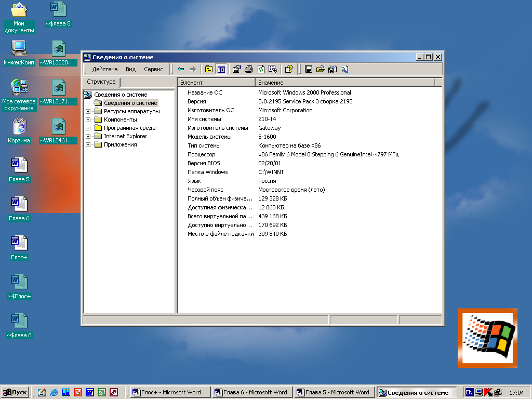Select the Программная среда folder
532x399 pixels.
click(129, 128)
